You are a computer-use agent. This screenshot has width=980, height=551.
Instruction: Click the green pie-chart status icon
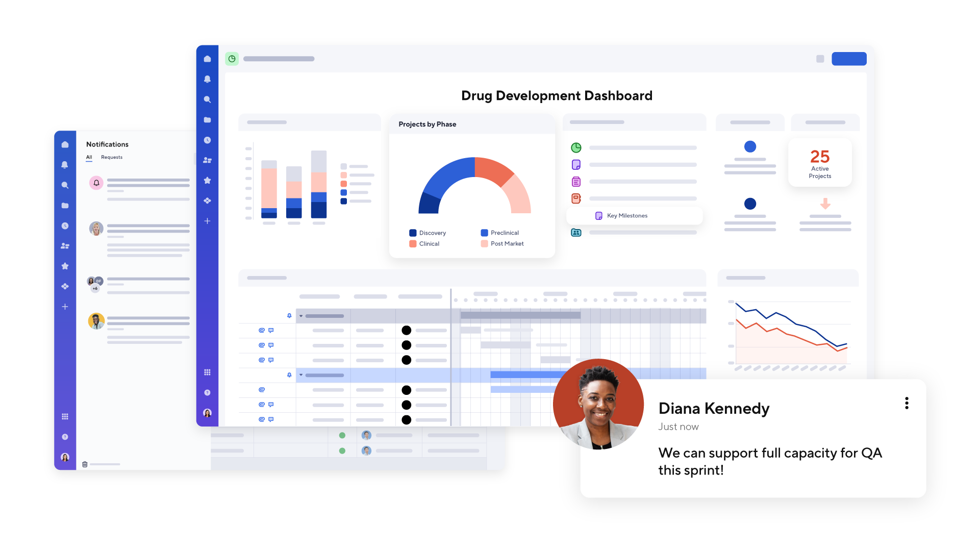coord(576,147)
